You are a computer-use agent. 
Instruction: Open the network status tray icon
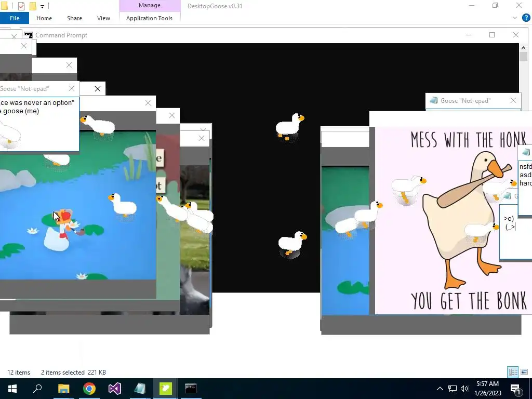click(x=453, y=389)
